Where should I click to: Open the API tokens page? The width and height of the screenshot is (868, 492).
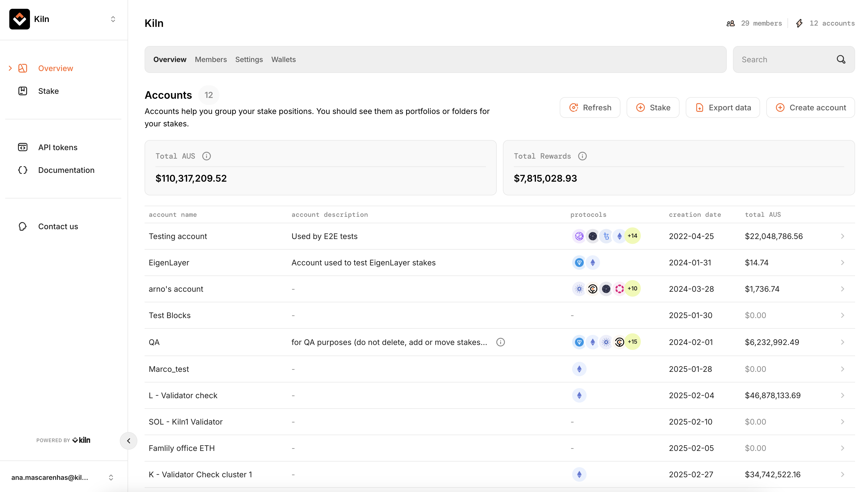pyautogui.click(x=57, y=147)
